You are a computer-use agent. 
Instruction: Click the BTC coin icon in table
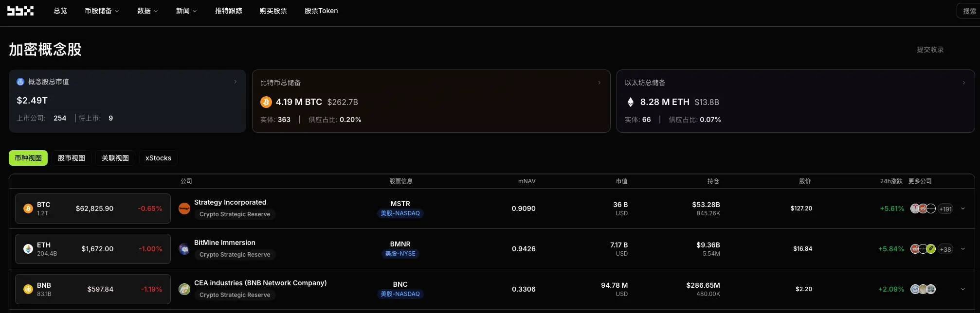(28, 209)
